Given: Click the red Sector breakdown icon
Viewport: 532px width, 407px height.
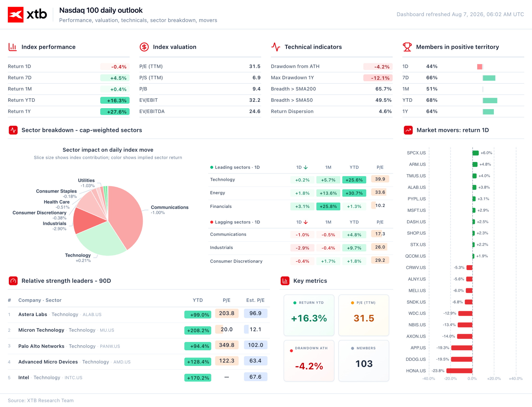Looking at the screenshot, I should (13, 130).
